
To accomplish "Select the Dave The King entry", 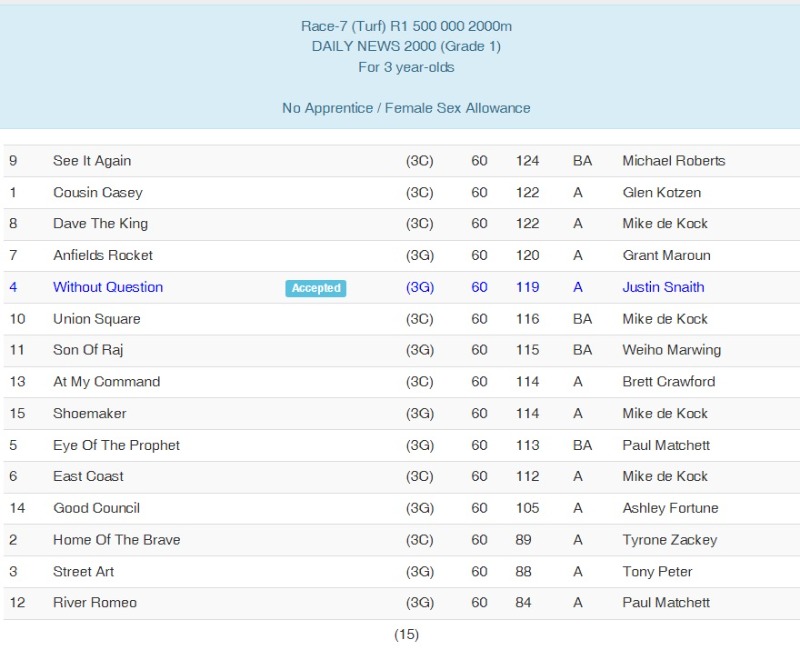I will [x=100, y=224].
